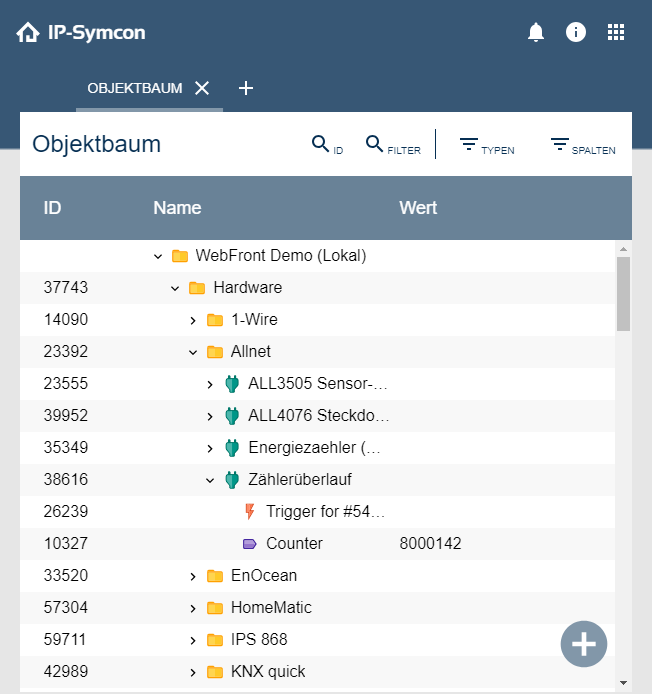This screenshot has height=694, width=652.
Task: Open the Typen filter menu
Action: click(x=486, y=145)
